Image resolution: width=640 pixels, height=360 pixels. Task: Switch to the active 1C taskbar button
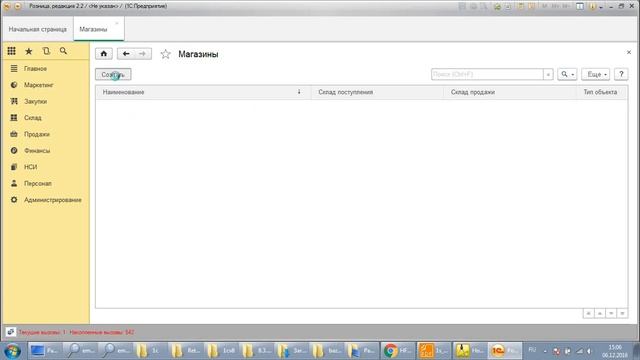click(x=504, y=351)
